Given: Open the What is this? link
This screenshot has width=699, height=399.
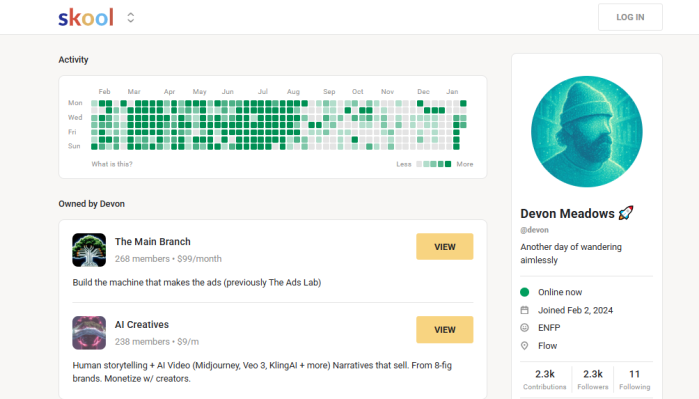Looking at the screenshot, I should (x=112, y=164).
